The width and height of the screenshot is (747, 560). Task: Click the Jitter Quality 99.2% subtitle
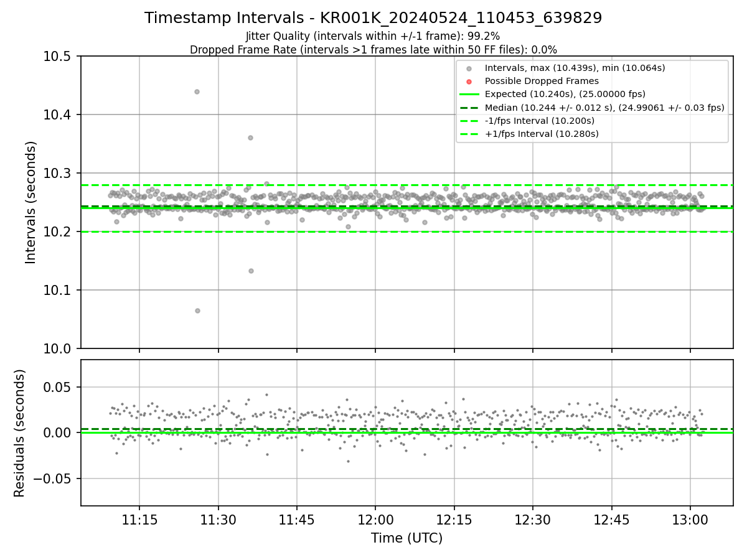coord(373,36)
